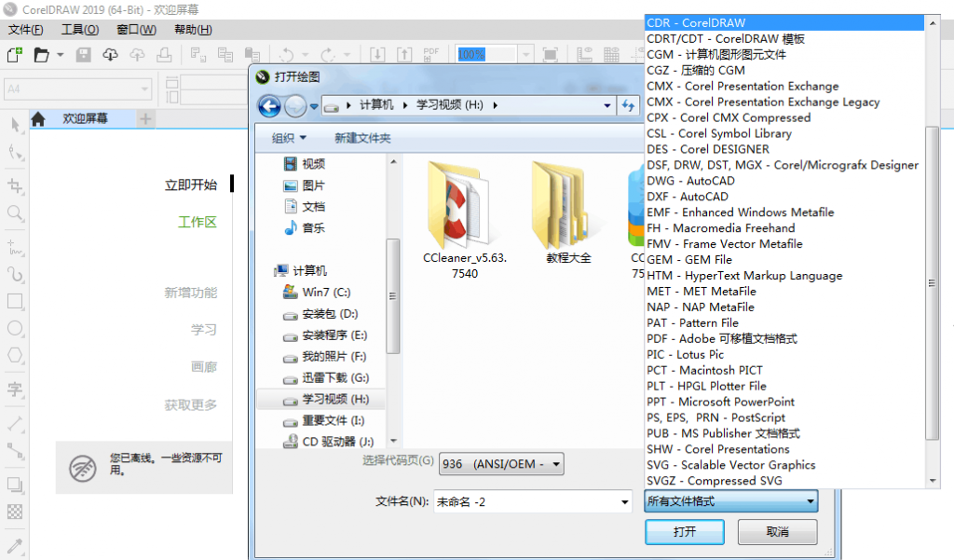Click the format list scrollbar down arrow
This screenshot has width=954, height=560.
[x=932, y=481]
